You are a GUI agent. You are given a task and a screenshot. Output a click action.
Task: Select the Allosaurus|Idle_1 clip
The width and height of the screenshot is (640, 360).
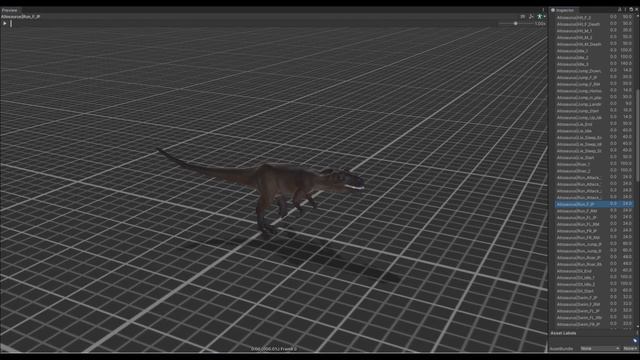point(594,51)
